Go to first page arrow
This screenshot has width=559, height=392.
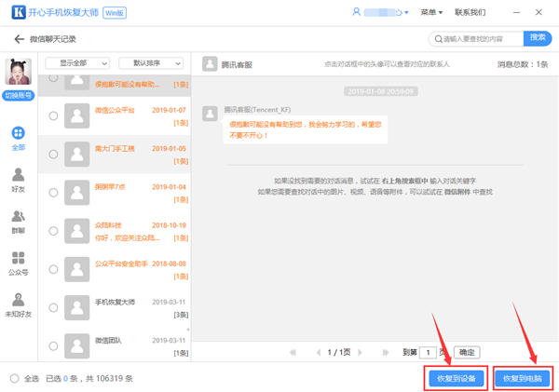(x=293, y=353)
